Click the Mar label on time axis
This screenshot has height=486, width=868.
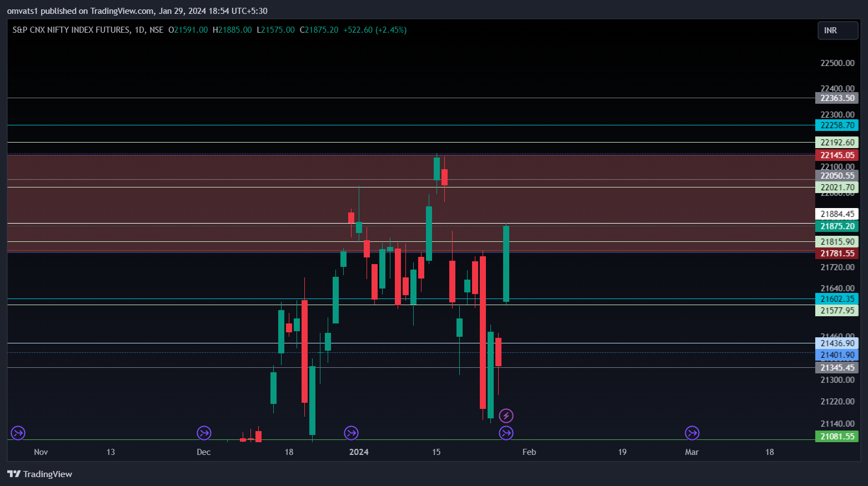(x=692, y=452)
